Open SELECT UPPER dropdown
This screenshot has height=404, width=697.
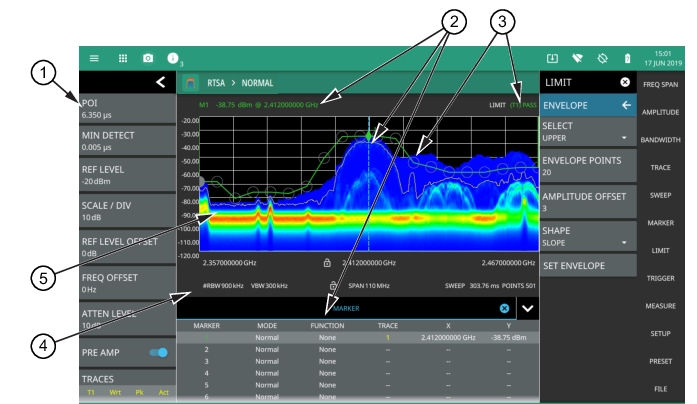coord(588,132)
